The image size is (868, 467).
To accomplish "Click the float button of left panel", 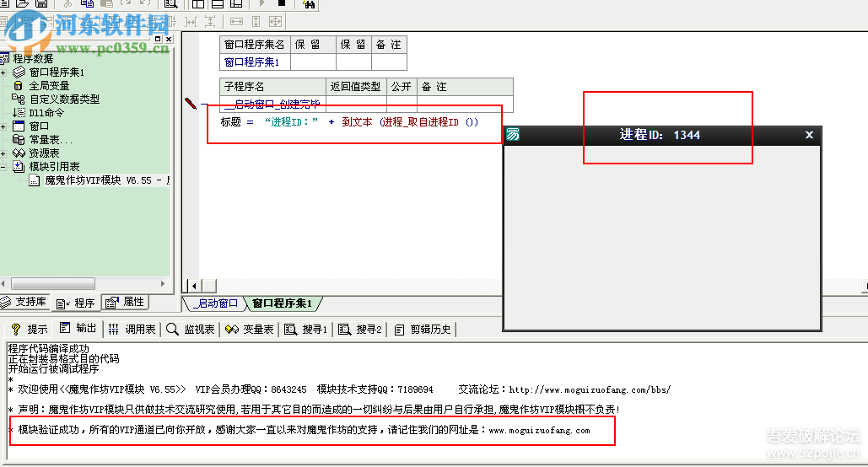I will pos(158,39).
